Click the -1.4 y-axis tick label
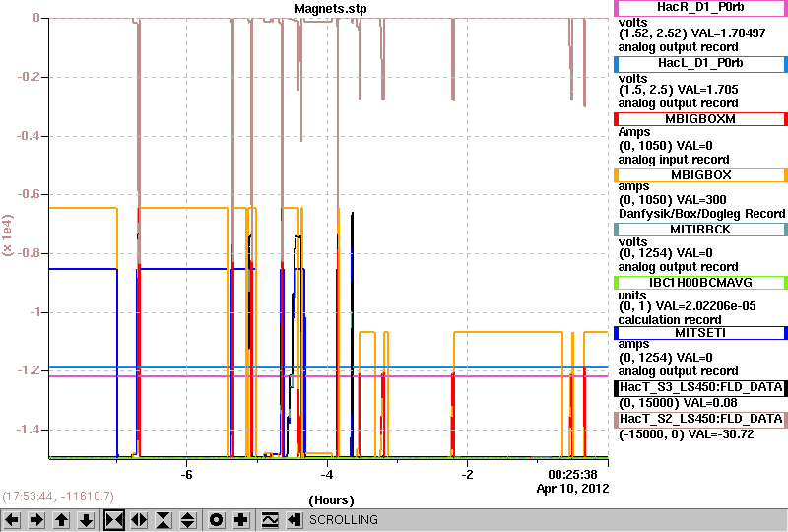788x532 pixels. (29, 430)
